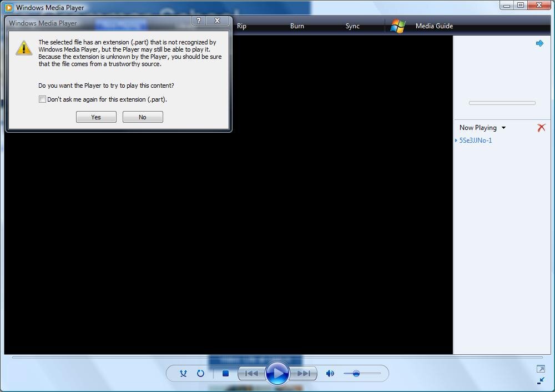Click the Now Playing label in the list pane
555x392 pixels.
(478, 128)
